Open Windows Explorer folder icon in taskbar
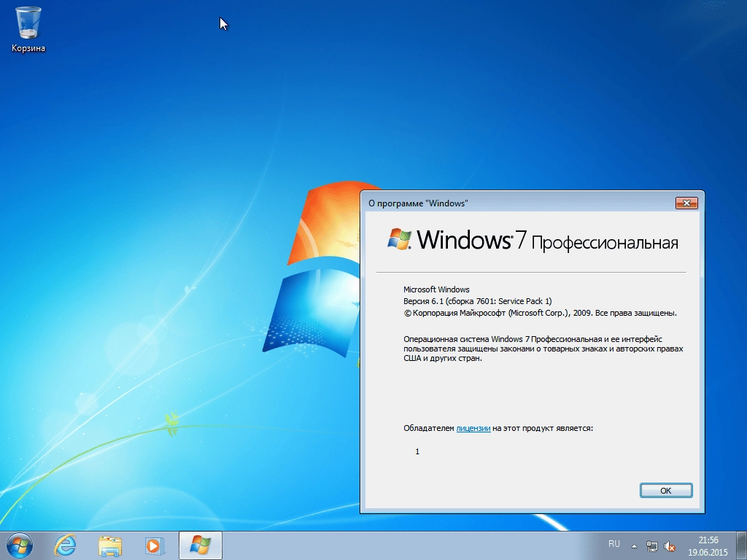The image size is (747, 560). [x=110, y=545]
